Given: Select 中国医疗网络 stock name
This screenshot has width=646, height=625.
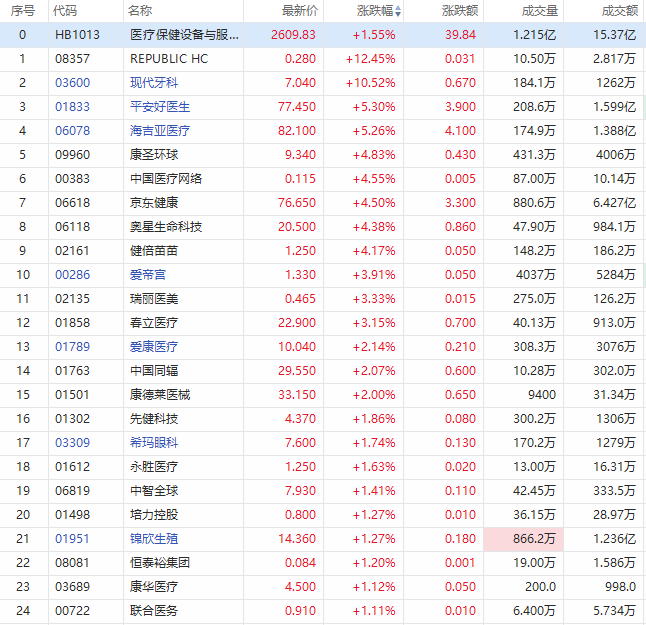Looking at the screenshot, I should (166, 179).
